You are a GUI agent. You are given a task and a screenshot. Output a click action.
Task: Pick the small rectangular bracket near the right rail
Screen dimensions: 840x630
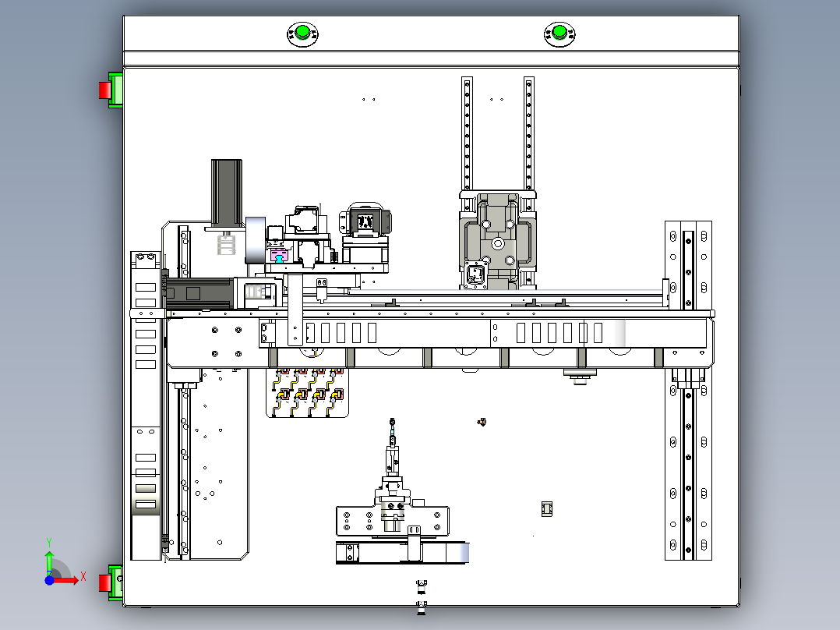tap(546, 509)
